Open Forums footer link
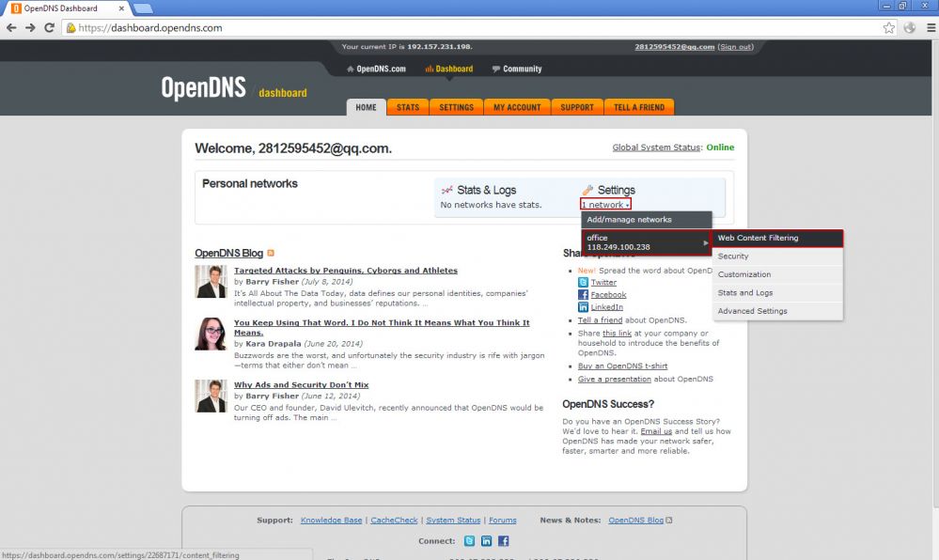This screenshot has height=560, width=939. pos(503,521)
